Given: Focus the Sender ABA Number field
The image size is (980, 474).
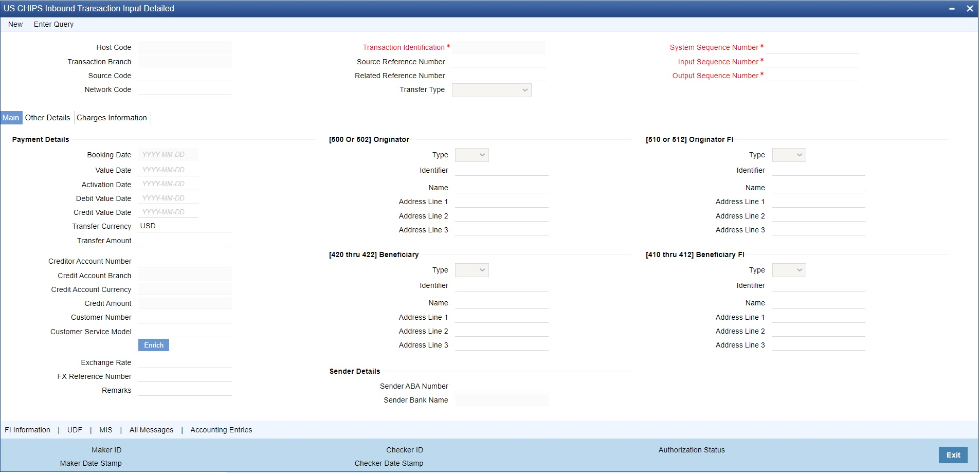Looking at the screenshot, I should tap(502, 386).
